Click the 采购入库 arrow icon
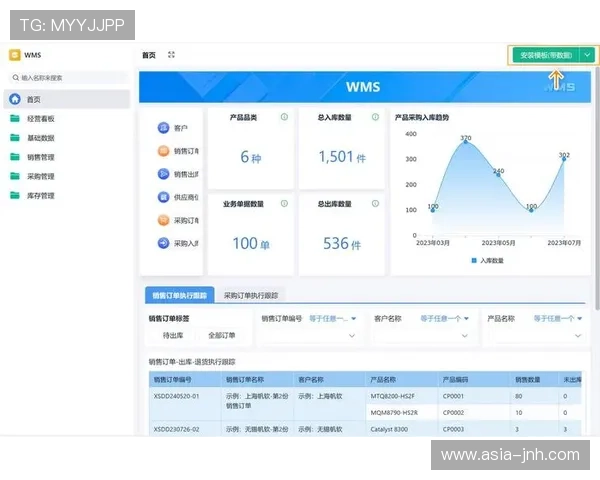Viewport: 600px width, 480px height. (164, 243)
